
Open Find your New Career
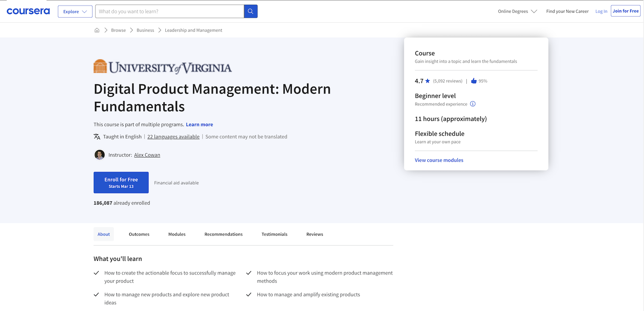coord(568,12)
